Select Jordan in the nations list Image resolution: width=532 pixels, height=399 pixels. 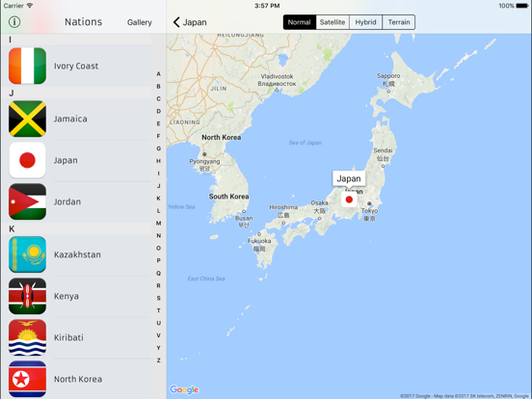click(x=67, y=201)
